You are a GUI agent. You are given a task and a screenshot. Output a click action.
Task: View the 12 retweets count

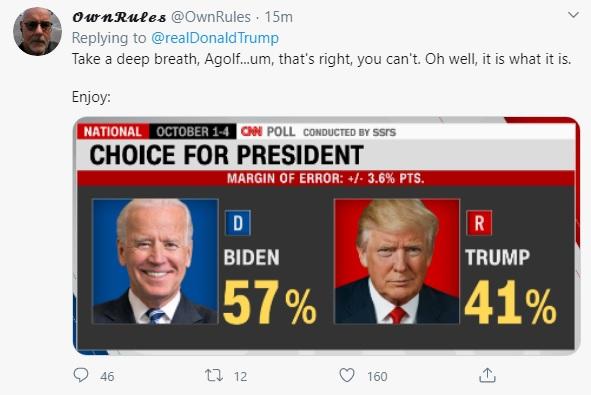coord(240,376)
